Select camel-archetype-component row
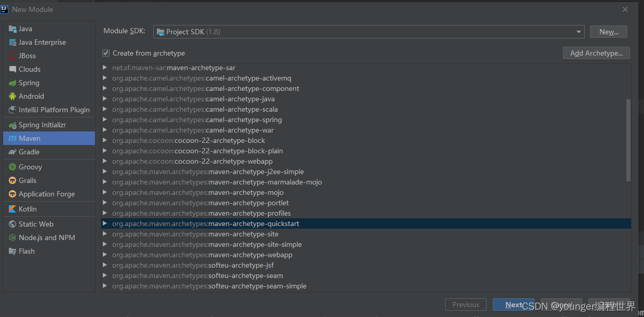 click(x=366, y=88)
